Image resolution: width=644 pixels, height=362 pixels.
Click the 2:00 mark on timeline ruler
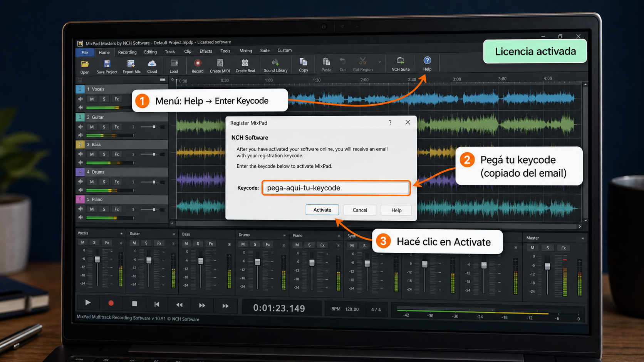click(x=364, y=80)
